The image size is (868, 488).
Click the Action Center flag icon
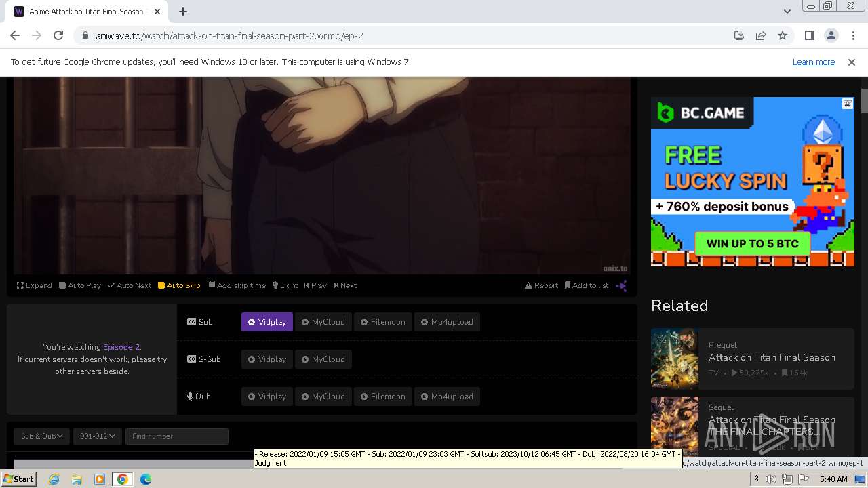coord(803,479)
